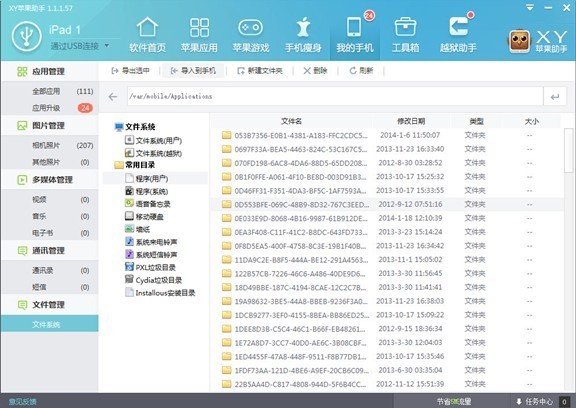Select Cydia垃圾目录 tree item
Image resolution: width=576 pixels, height=408 pixels.
(x=154, y=280)
